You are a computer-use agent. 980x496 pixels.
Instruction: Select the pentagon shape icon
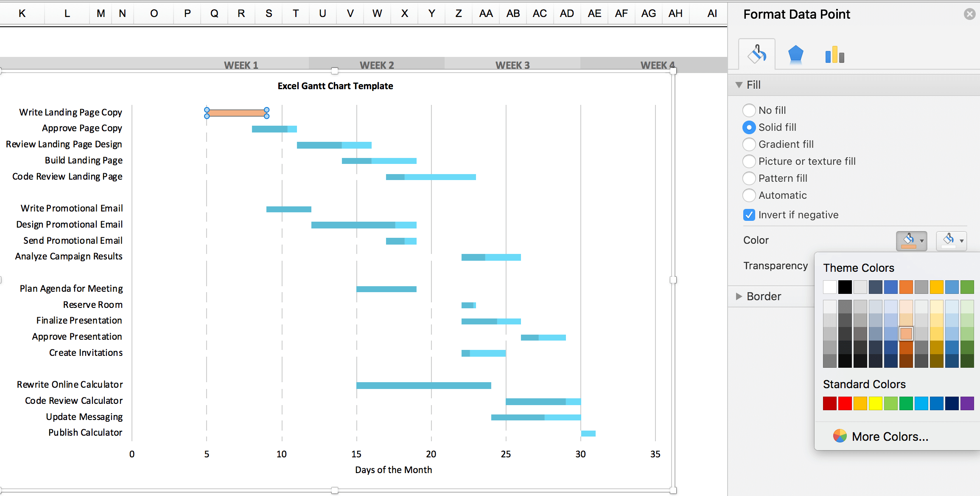point(795,54)
